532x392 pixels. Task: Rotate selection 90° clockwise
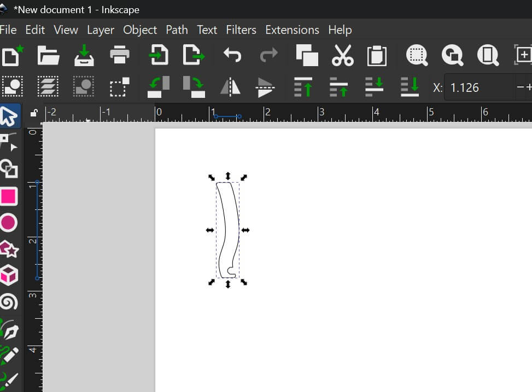194,87
